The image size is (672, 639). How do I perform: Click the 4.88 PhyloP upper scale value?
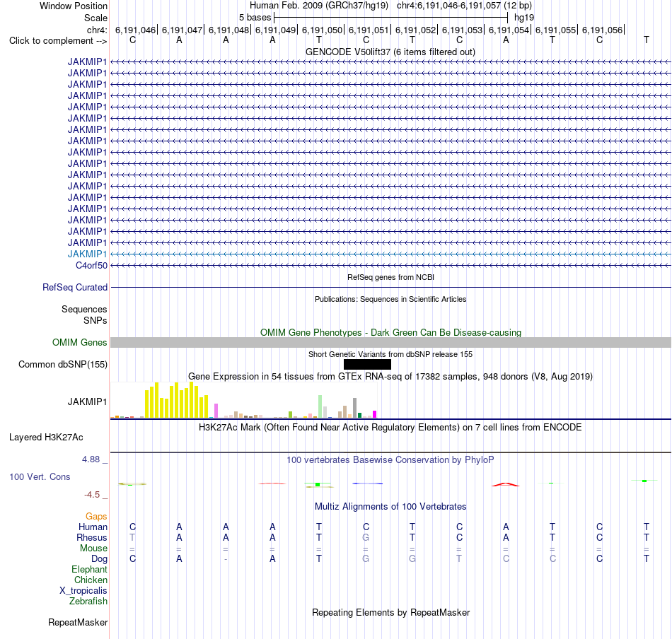coord(91,459)
